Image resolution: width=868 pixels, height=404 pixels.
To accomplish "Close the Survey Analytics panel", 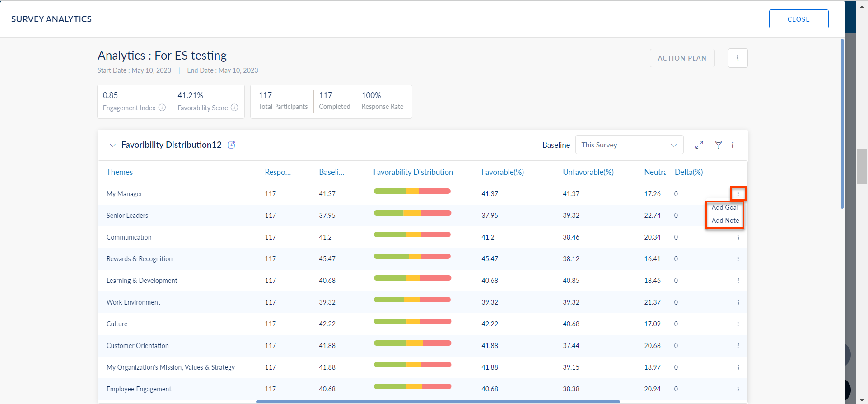I will (x=798, y=19).
